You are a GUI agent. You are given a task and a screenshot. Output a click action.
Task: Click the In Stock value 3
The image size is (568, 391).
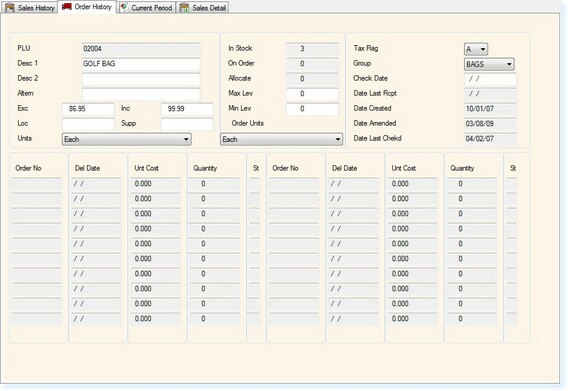(312, 49)
